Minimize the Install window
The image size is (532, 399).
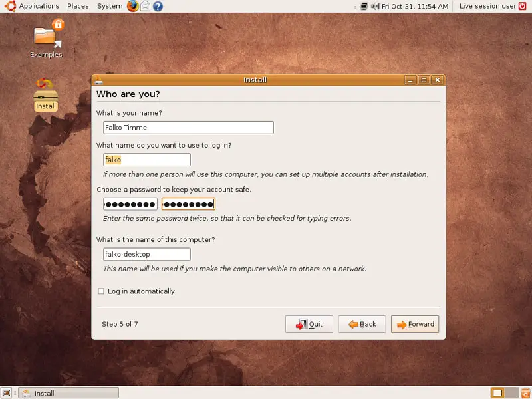pos(410,80)
